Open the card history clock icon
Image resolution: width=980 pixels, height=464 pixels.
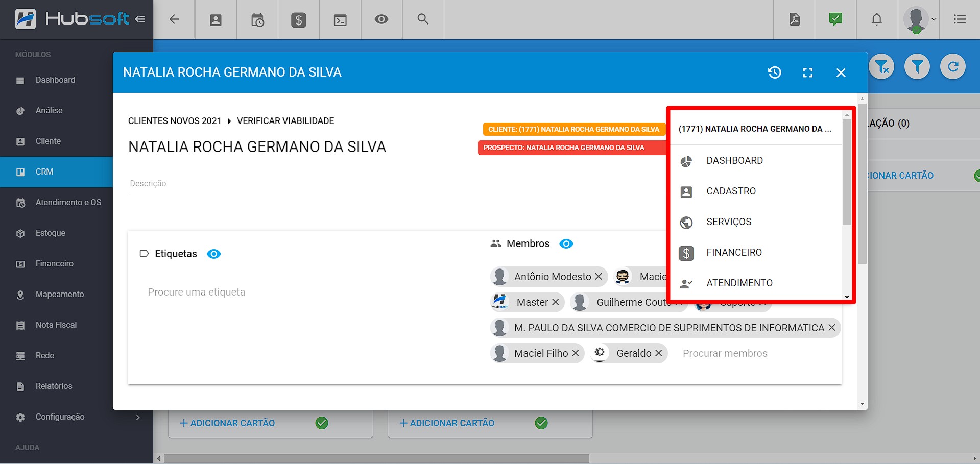[x=775, y=72]
